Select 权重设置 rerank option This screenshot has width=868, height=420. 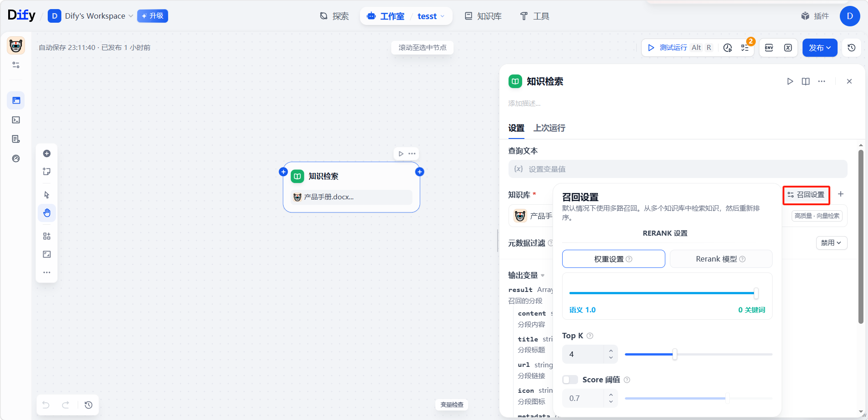point(614,259)
